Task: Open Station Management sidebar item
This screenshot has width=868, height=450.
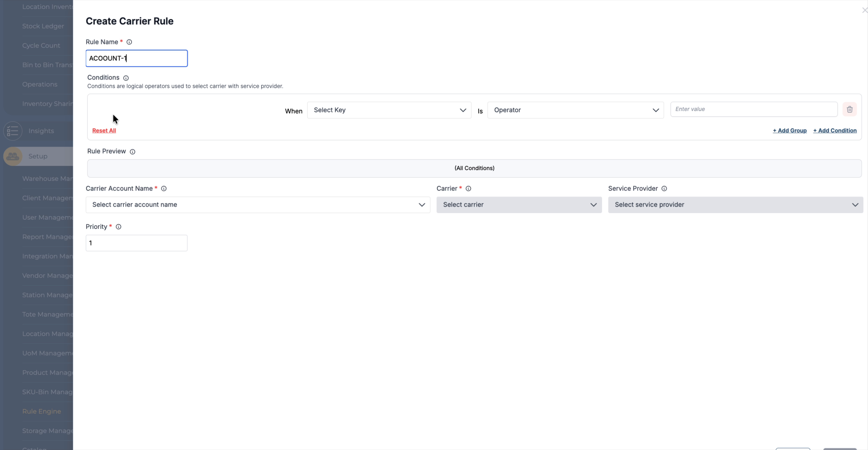Action: (47, 295)
